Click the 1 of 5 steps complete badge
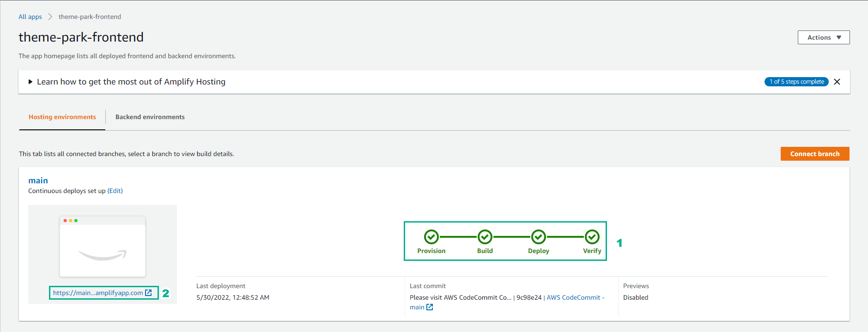 point(796,82)
